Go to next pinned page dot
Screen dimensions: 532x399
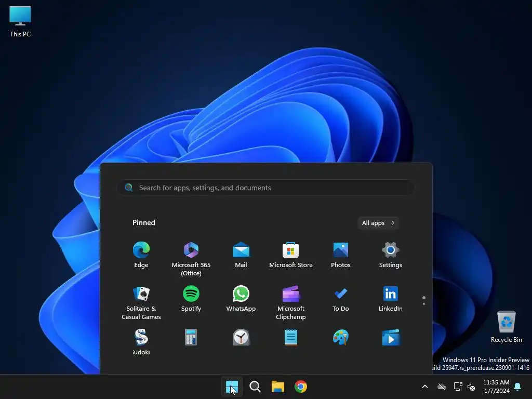(424, 303)
